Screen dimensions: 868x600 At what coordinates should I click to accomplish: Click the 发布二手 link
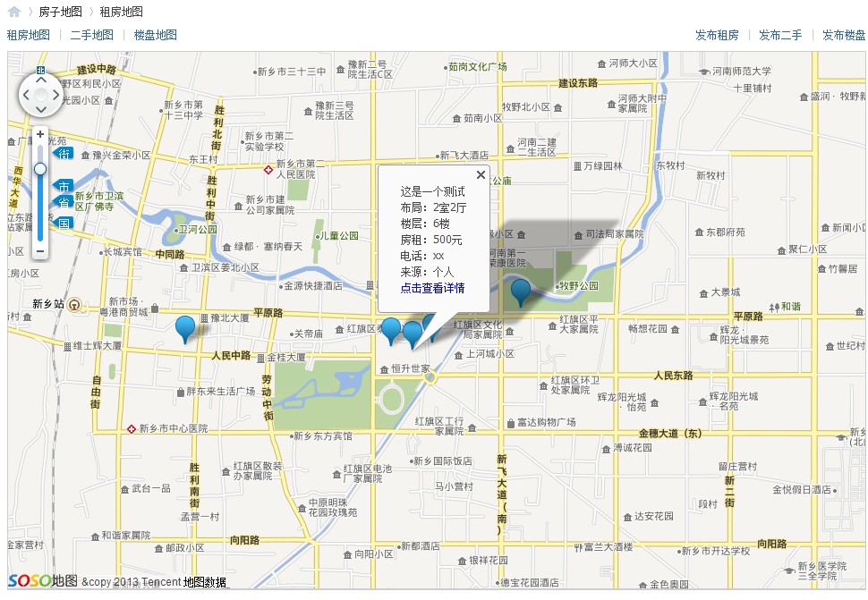coord(780,36)
